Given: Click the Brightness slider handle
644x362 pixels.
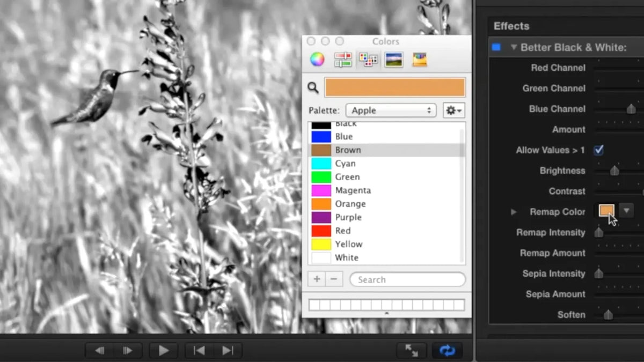Looking at the screenshot, I should click(614, 171).
